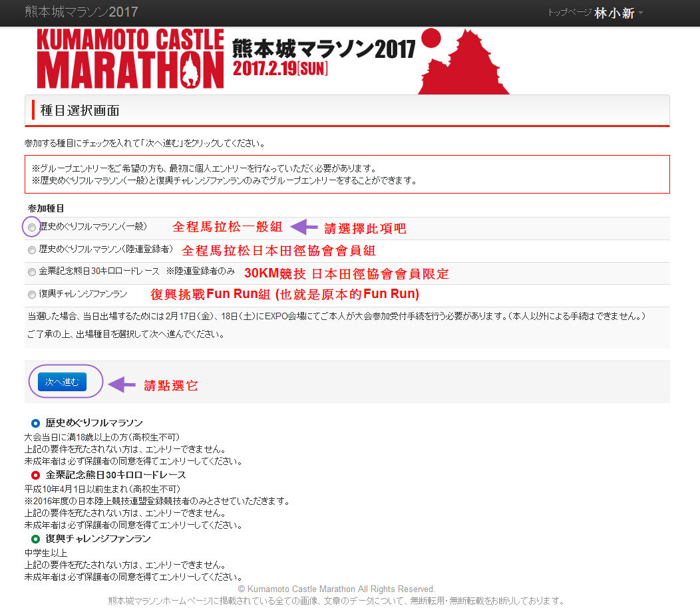This screenshot has width=700, height=614.
Task: Open the 林小新 user dropdown
Action: [618, 13]
